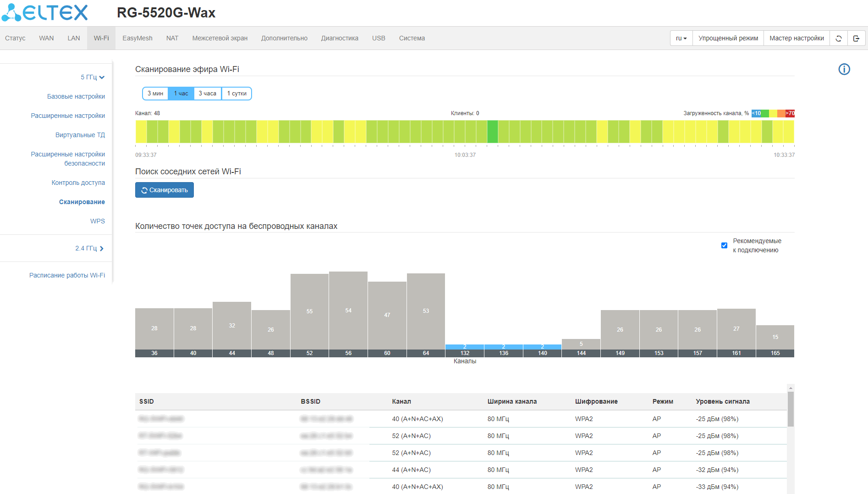Collapse the 5 ГГц sidebar section

pos(93,77)
